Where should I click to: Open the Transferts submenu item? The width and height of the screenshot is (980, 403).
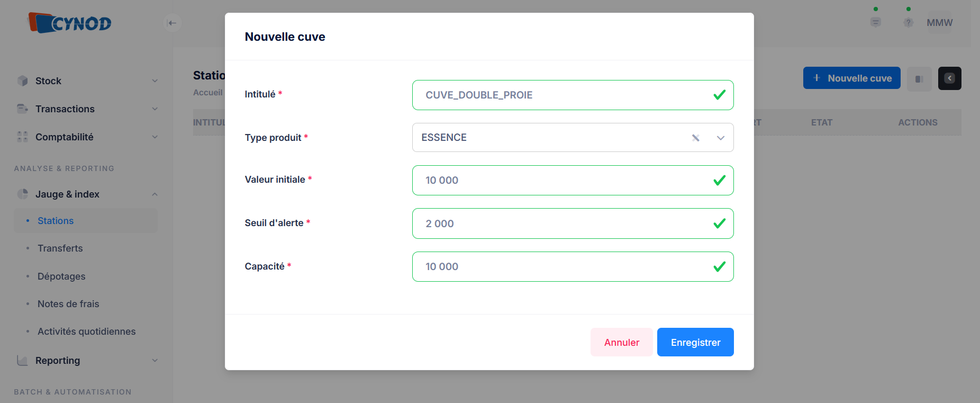click(x=60, y=248)
